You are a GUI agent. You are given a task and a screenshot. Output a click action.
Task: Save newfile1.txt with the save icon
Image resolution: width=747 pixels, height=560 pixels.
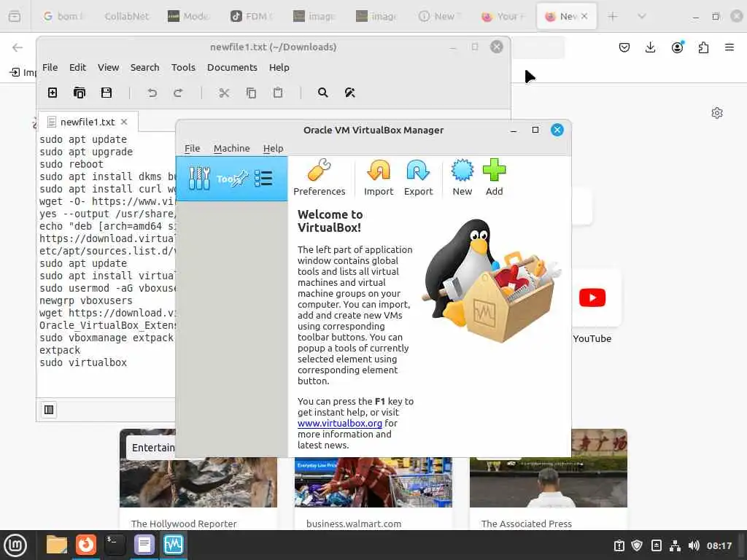(107, 93)
